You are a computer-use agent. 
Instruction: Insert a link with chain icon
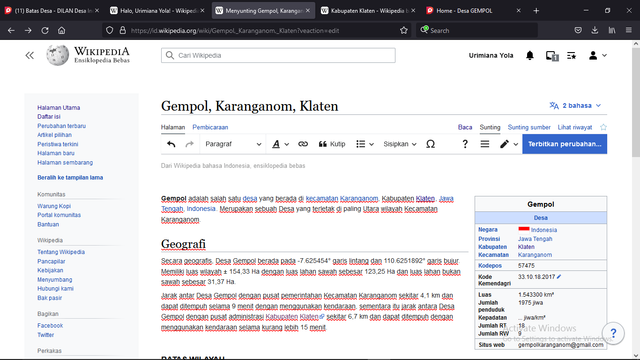point(303,144)
